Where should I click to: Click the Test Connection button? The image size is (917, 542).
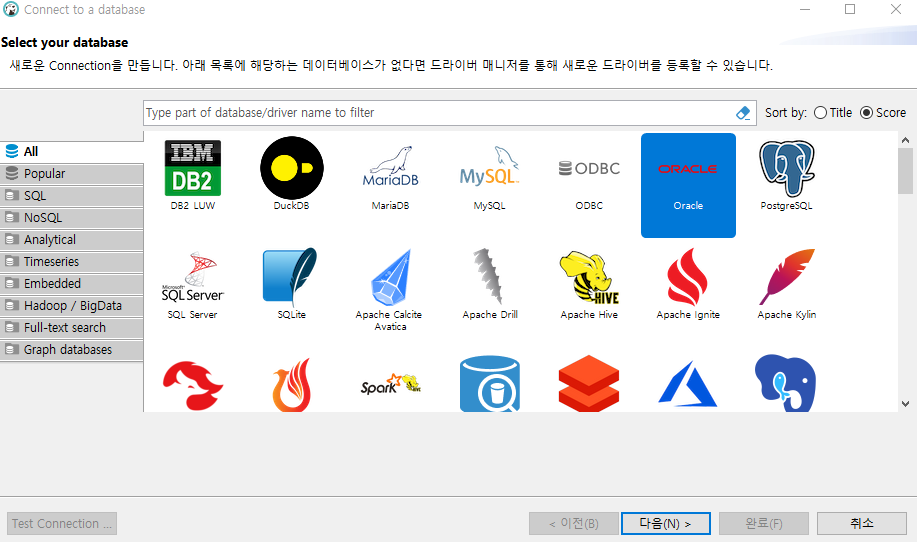62,523
